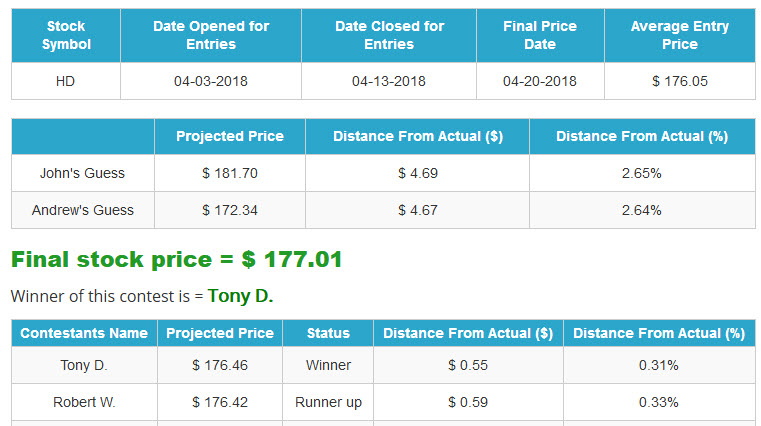Click the Andrew's Guess row label
This screenshot has width=761, height=426.
coord(83,210)
